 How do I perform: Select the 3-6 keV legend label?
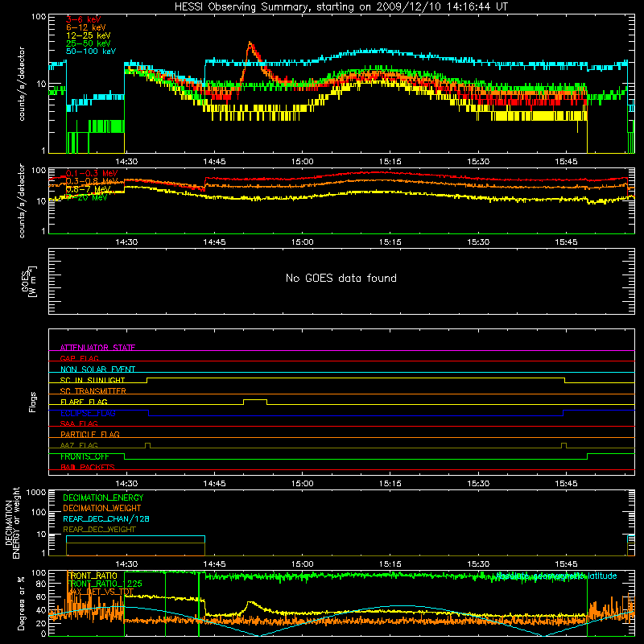tap(83, 19)
